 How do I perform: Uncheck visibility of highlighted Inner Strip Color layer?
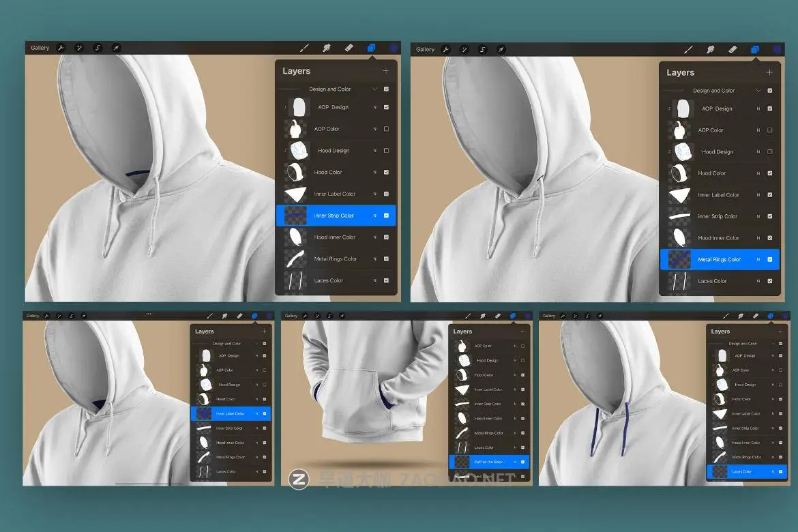pyautogui.click(x=386, y=216)
